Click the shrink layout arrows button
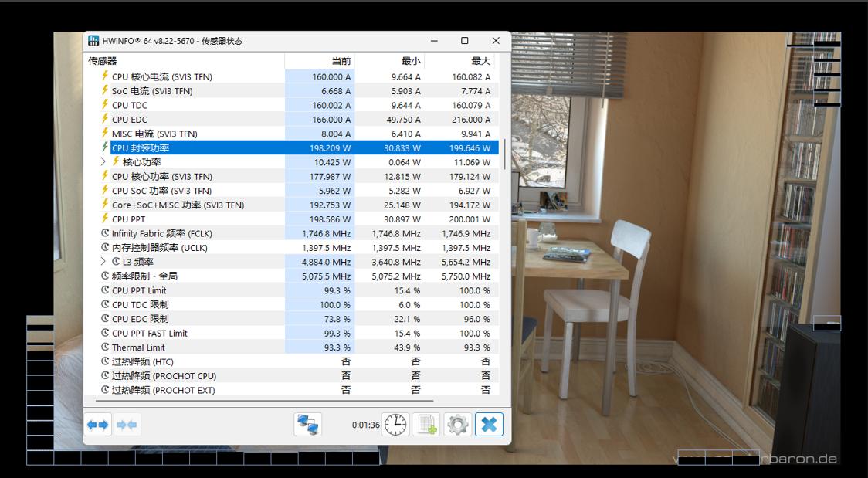Screen dimensions: 868x478 127,425
